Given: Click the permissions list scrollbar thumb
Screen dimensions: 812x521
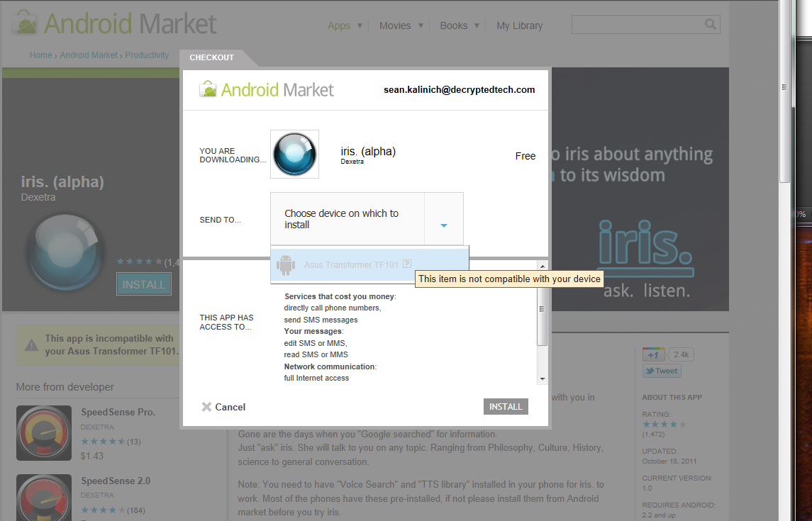Looking at the screenshot, I should tap(543, 309).
